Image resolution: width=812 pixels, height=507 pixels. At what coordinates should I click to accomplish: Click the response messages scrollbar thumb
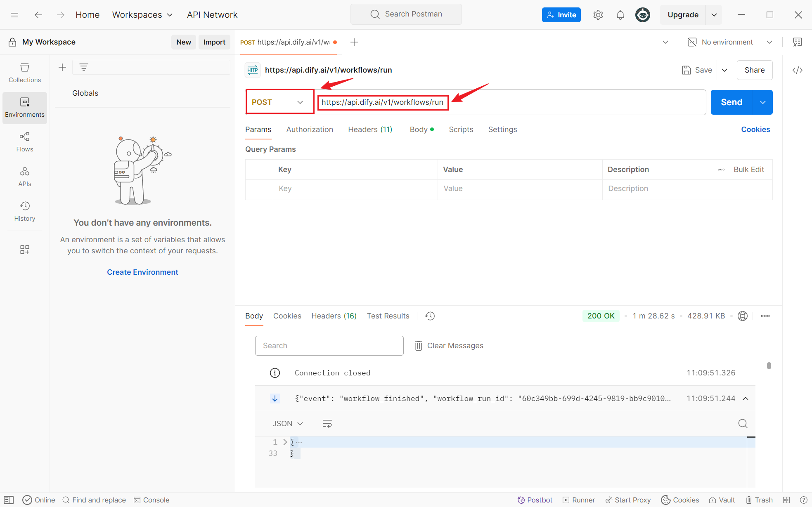[x=769, y=366]
